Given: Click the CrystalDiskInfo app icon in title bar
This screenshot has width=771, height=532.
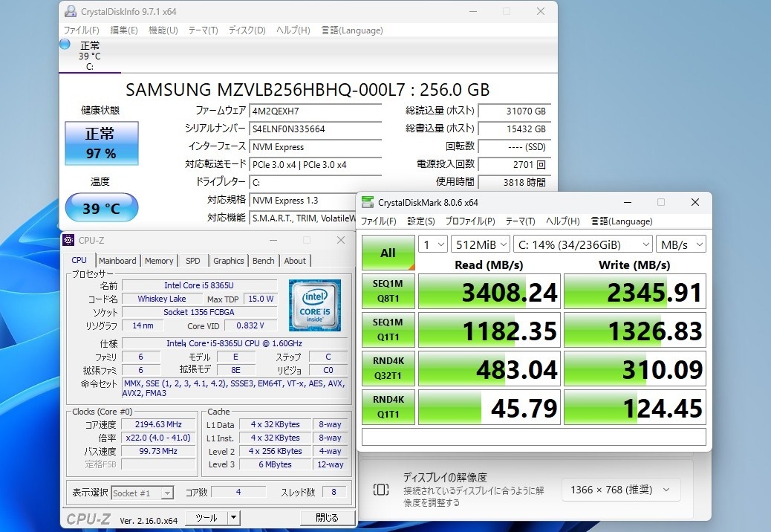Looking at the screenshot, I should click(70, 12).
